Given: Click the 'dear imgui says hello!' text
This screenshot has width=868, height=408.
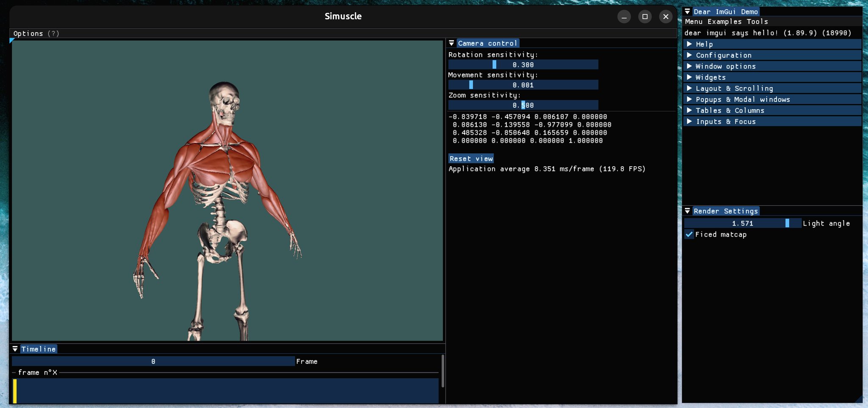Looking at the screenshot, I should point(731,33).
